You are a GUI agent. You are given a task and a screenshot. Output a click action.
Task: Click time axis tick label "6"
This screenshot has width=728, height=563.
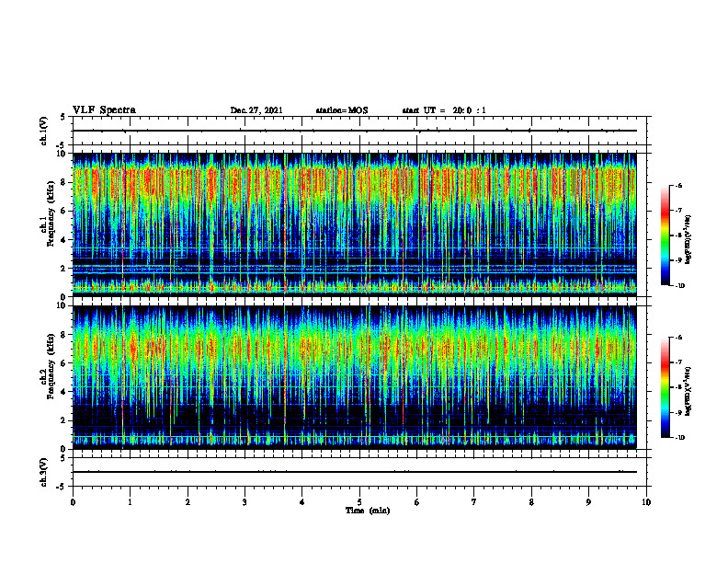pyautogui.click(x=417, y=502)
